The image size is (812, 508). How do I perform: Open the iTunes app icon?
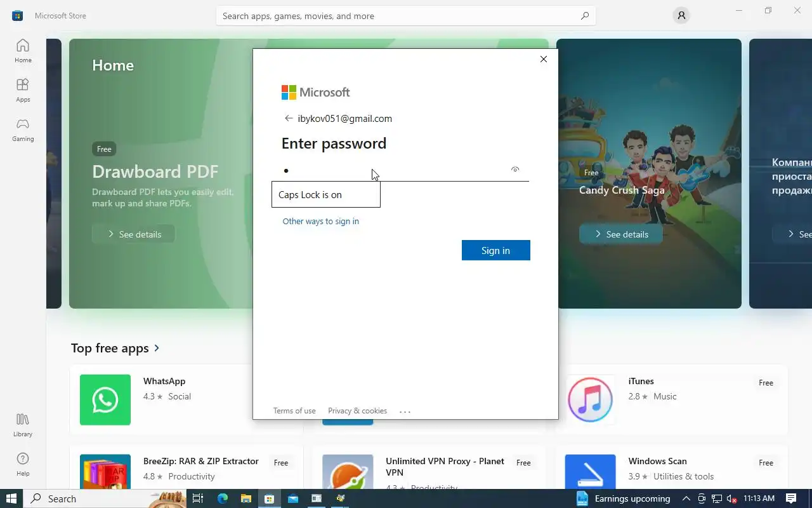pos(590,400)
